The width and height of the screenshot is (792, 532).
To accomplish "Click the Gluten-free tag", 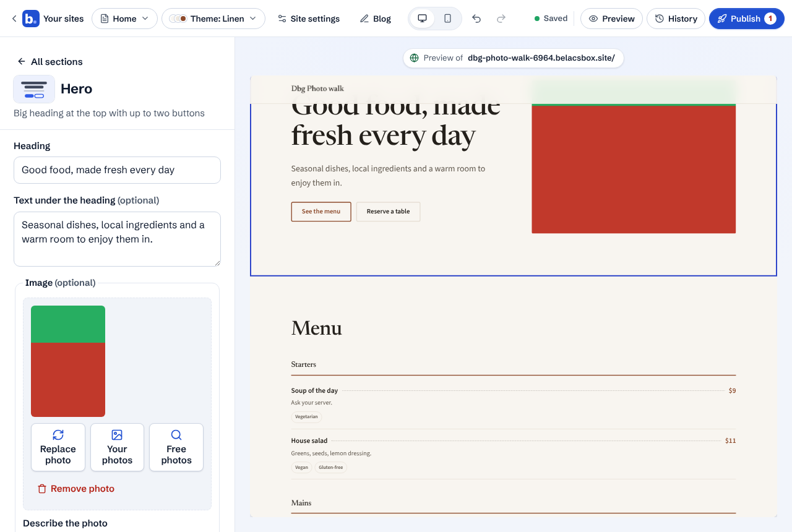I will coord(331,467).
